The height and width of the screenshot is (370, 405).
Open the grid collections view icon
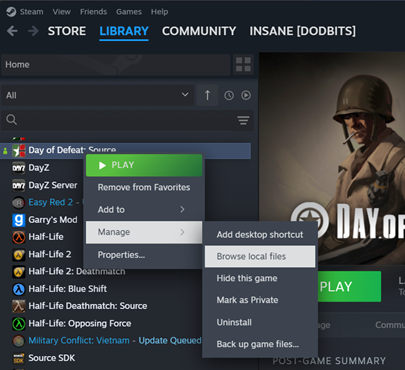click(243, 64)
